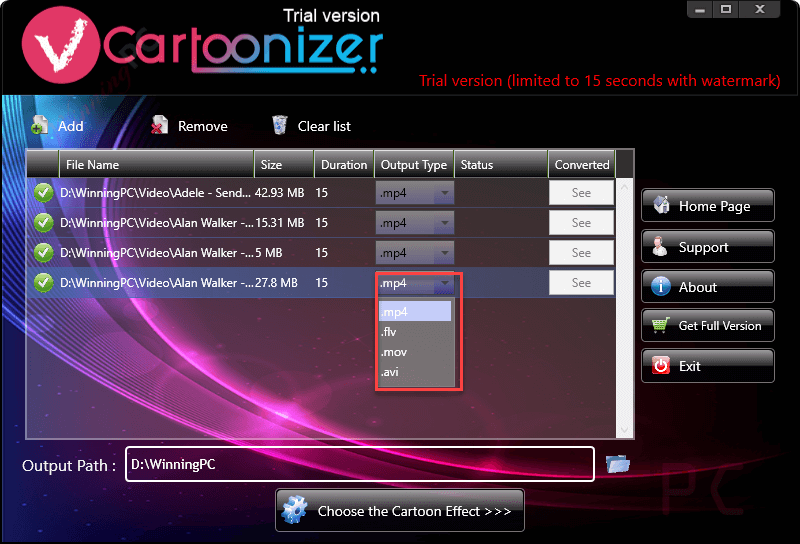Viewport: 800px width, 544px height.
Task: Click the About info icon
Action: tap(661, 286)
